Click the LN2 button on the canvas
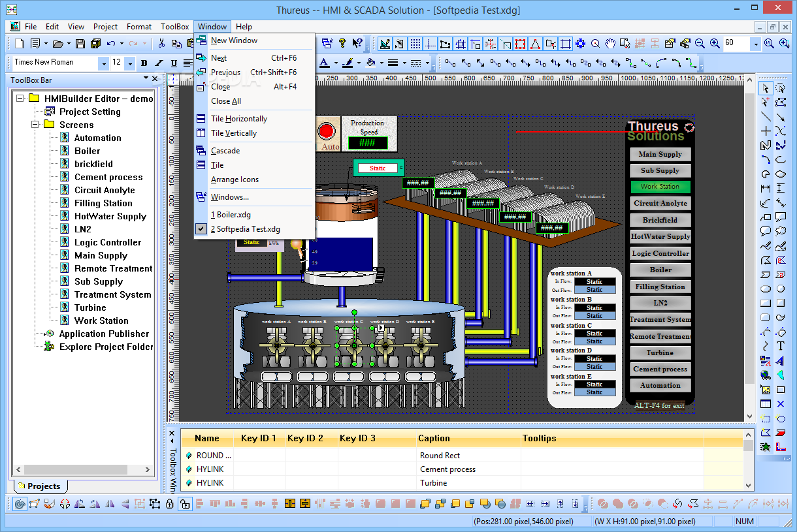Screen dimensions: 797x532 [x=660, y=303]
